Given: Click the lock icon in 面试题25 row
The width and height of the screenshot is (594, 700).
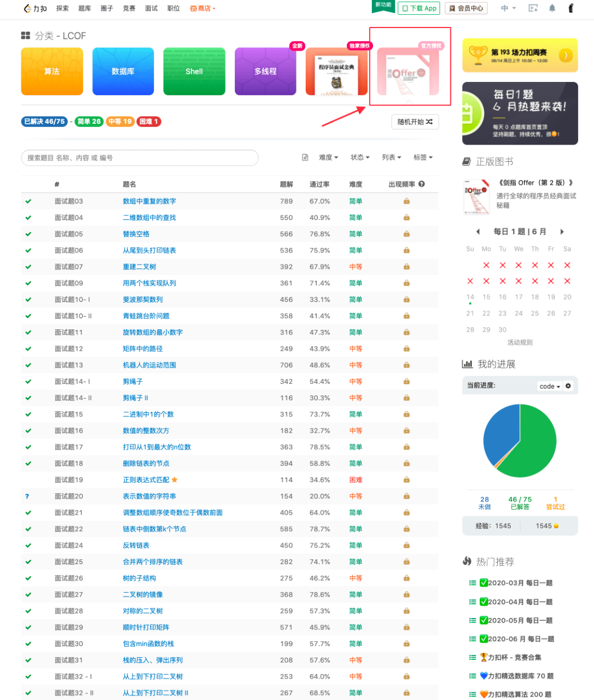Looking at the screenshot, I should 406,562.
